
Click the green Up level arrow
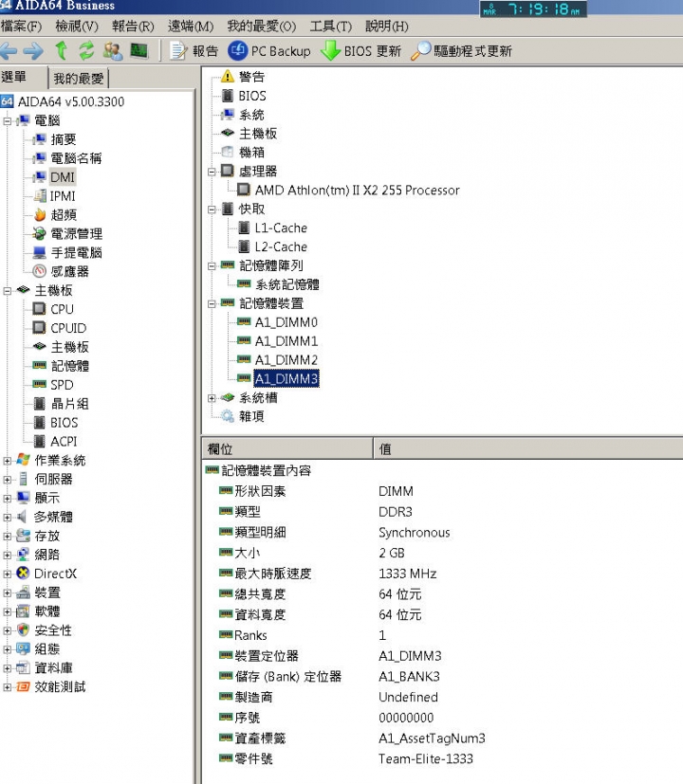(x=61, y=50)
